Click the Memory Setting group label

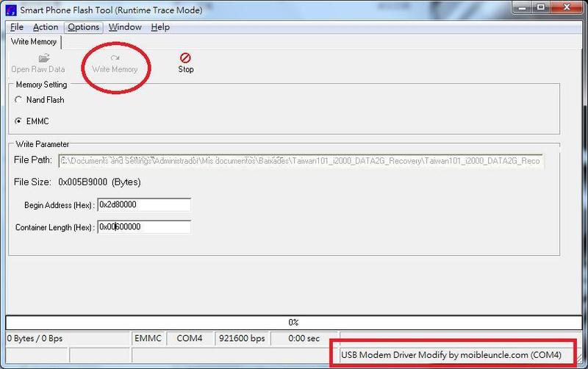click(x=41, y=85)
